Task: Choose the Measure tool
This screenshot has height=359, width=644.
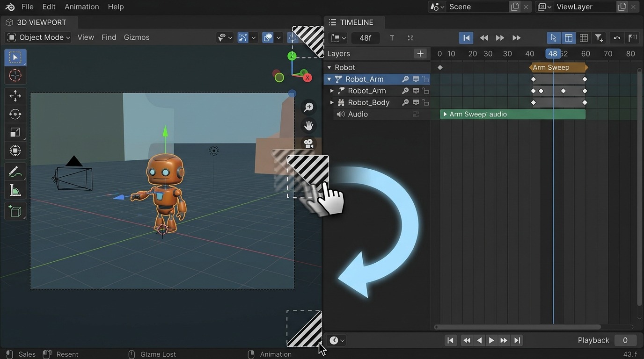Action: [15, 190]
